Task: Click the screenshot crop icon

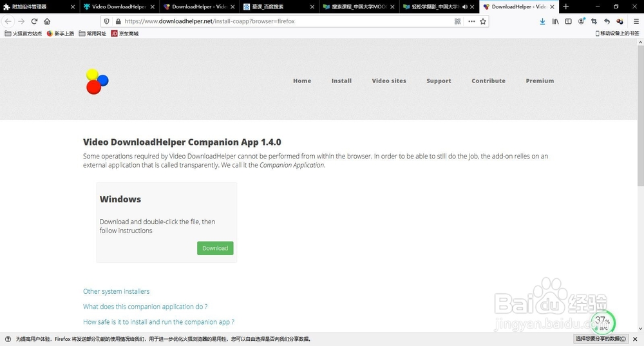Action: coord(594,21)
